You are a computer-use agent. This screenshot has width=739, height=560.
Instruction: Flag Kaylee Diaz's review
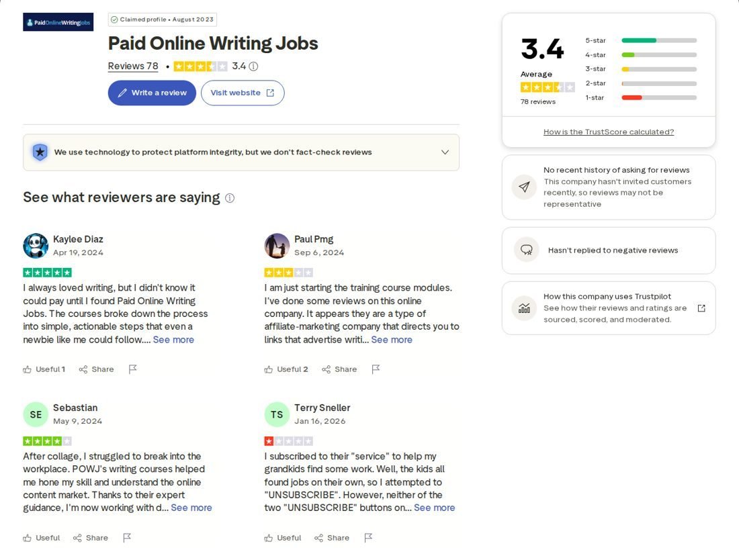click(133, 369)
